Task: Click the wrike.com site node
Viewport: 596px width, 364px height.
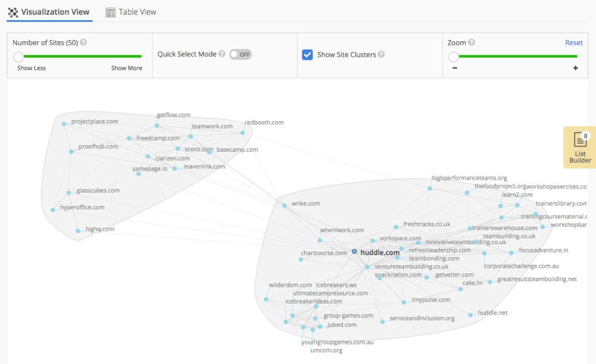Action: (x=284, y=205)
